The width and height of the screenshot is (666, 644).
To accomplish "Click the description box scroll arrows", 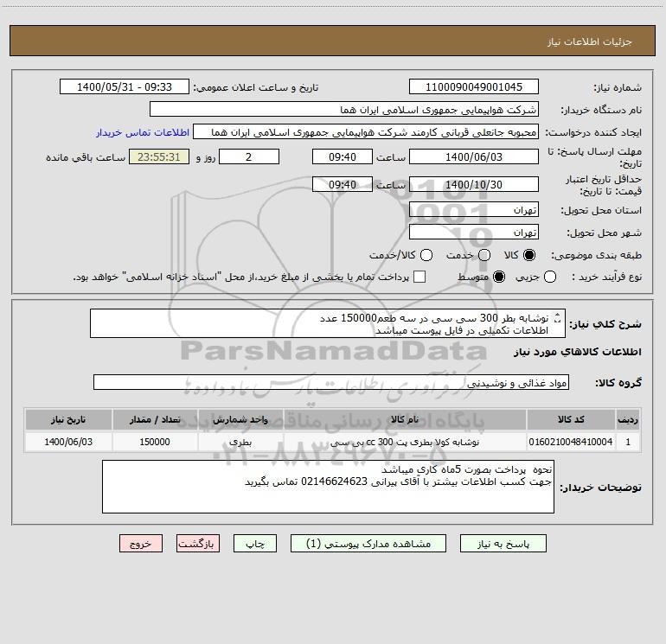I will 558,317.
